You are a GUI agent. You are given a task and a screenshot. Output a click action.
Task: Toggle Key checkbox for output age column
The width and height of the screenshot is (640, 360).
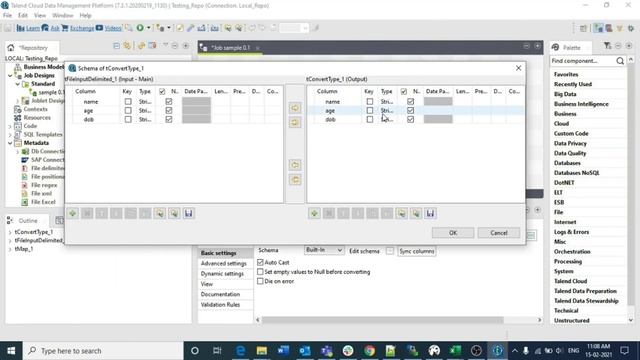(369, 110)
